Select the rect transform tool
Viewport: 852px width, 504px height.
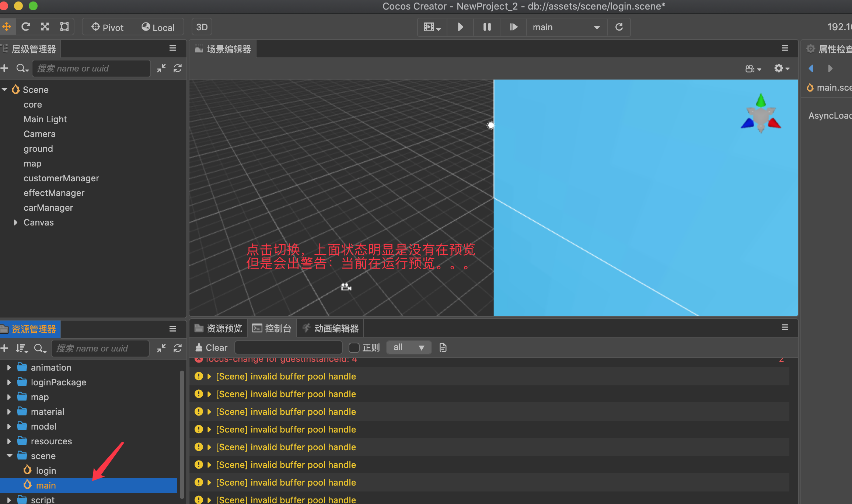pos(64,27)
